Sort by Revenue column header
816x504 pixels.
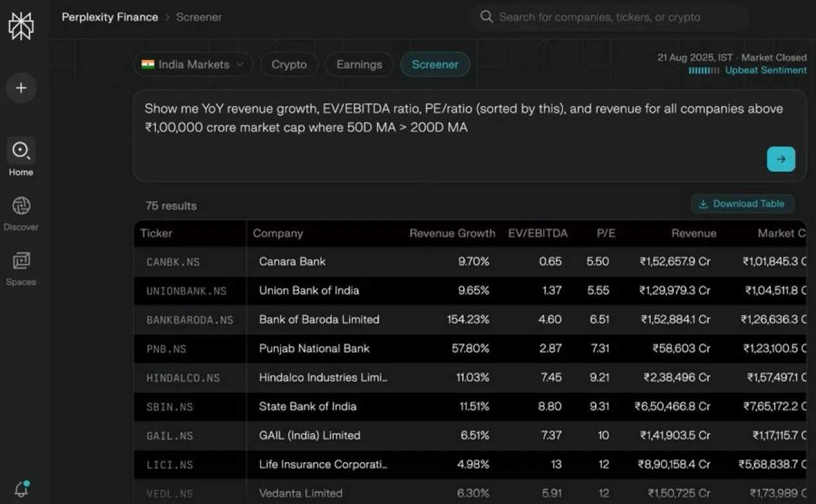click(694, 233)
